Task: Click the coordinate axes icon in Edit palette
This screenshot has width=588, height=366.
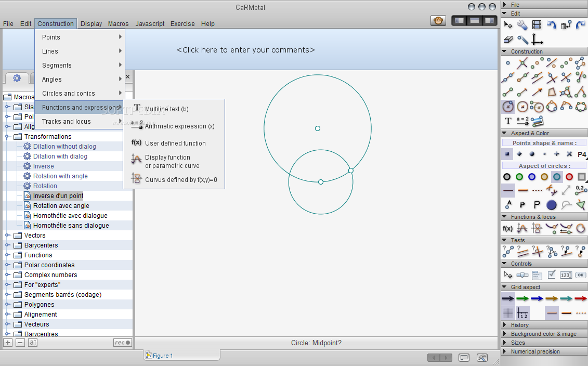Action: (x=537, y=40)
